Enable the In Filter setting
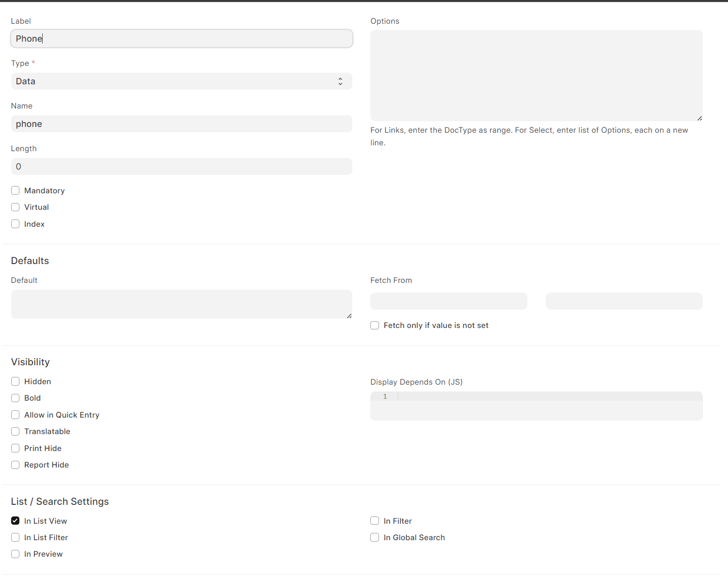Image resolution: width=728 pixels, height=577 pixels. point(375,520)
